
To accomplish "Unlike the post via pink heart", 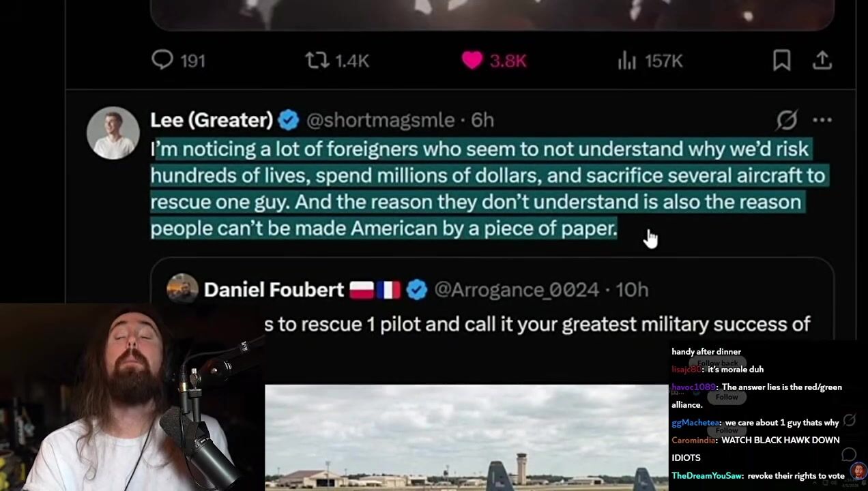I will click(x=472, y=61).
